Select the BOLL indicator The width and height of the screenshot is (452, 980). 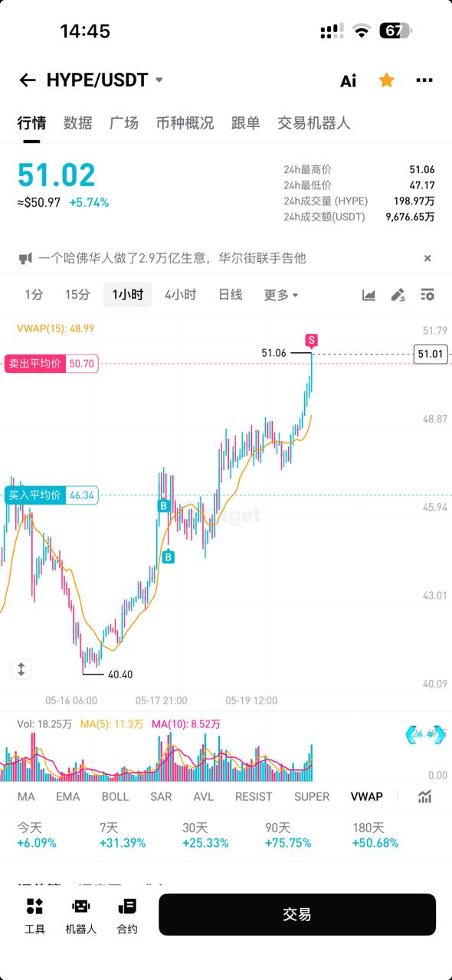point(116,796)
